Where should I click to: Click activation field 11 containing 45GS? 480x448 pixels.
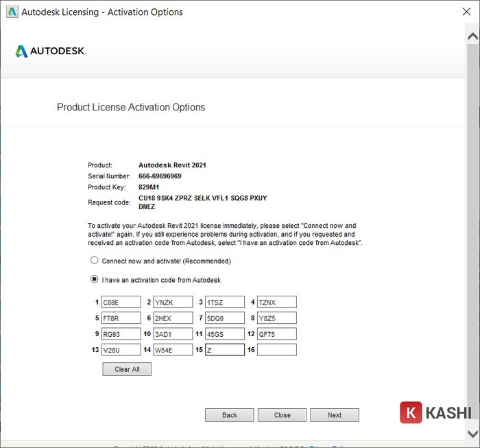[225, 334]
